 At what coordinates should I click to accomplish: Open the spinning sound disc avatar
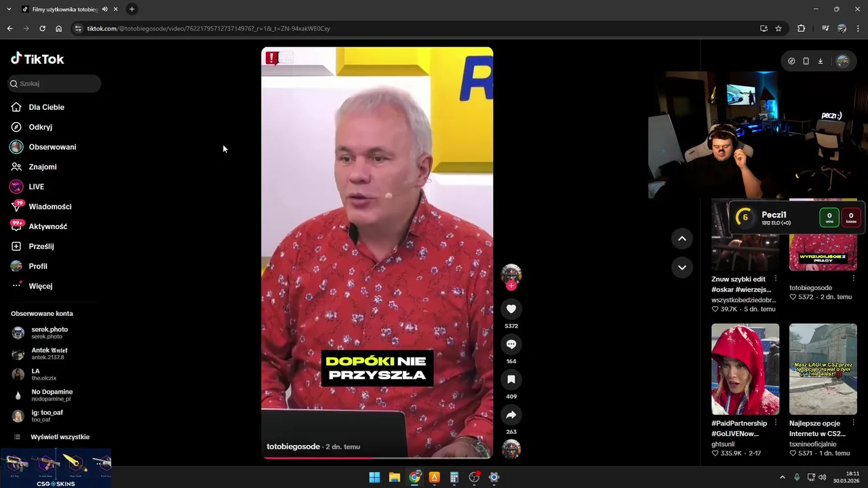511,449
